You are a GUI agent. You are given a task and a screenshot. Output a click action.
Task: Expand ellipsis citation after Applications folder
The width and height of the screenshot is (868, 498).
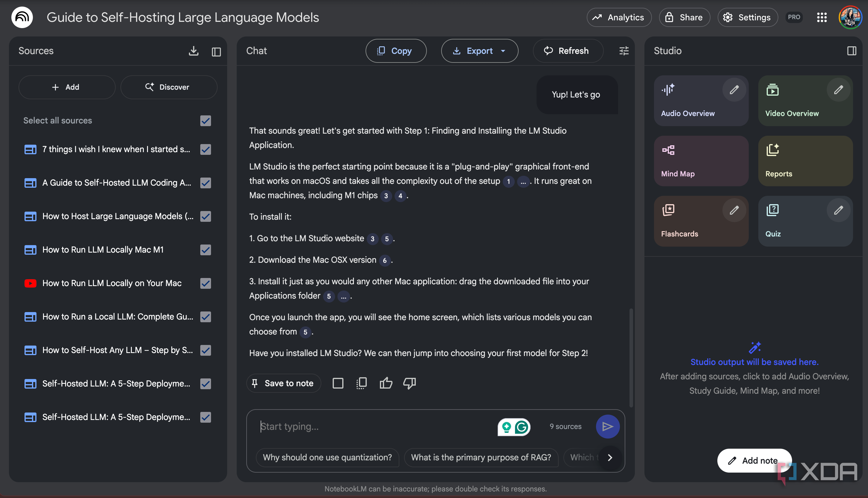coord(343,296)
